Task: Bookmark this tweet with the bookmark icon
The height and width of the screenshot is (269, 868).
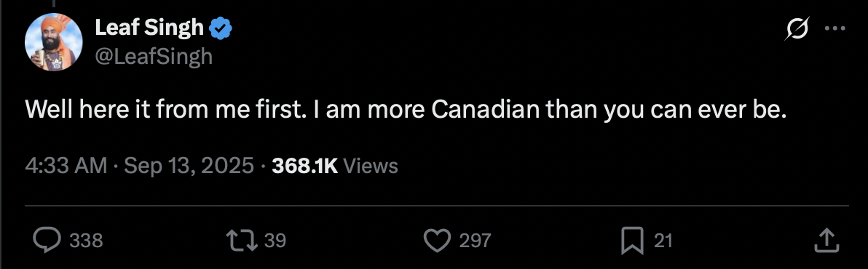Action: [x=631, y=240]
